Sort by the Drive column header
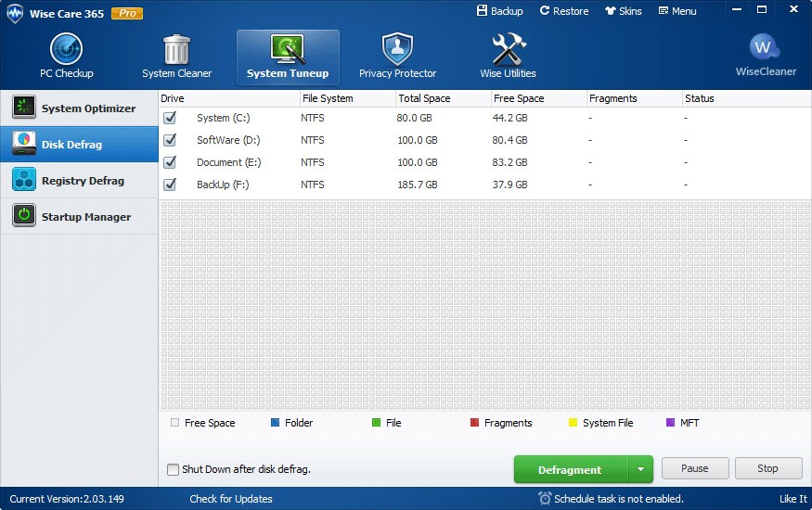Screen dimensions: 812x510 229,98
